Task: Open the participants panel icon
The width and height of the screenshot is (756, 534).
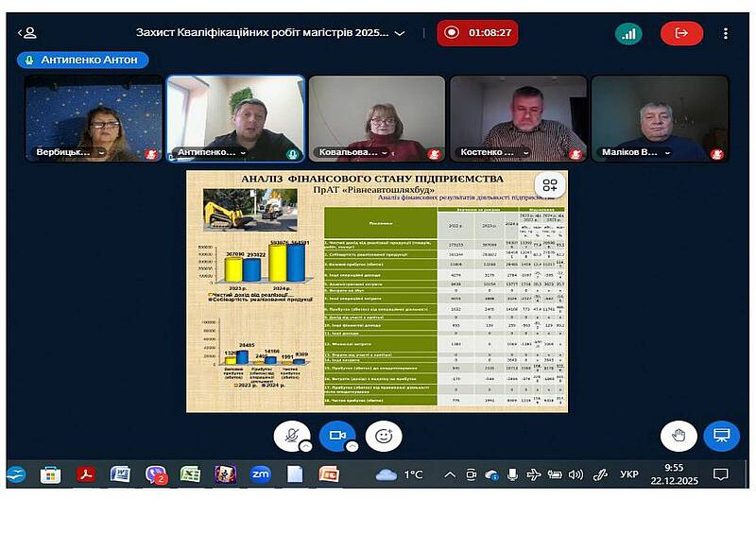Action: click(x=27, y=32)
